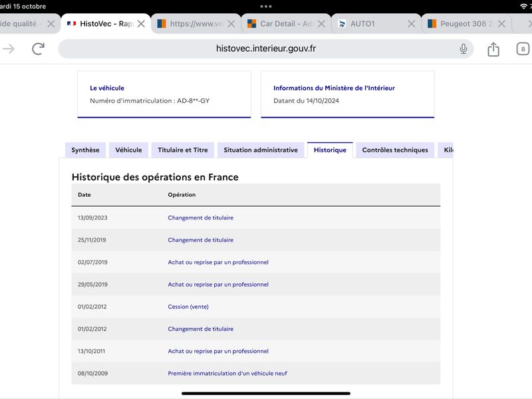Viewport: 532px width, 399px height.
Task: Tap the 'ardi 15 octobre' date in status bar
Action: [x=23, y=7]
